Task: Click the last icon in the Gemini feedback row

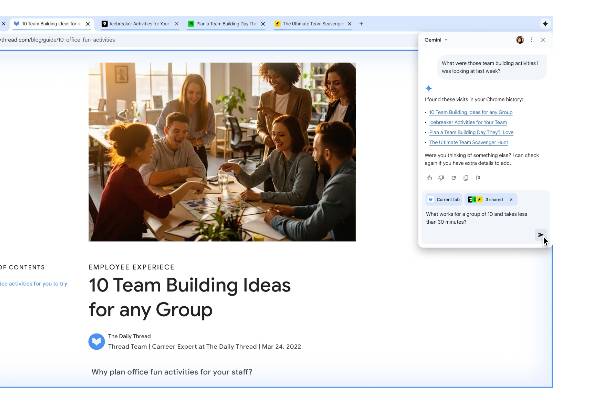Action: point(478,178)
